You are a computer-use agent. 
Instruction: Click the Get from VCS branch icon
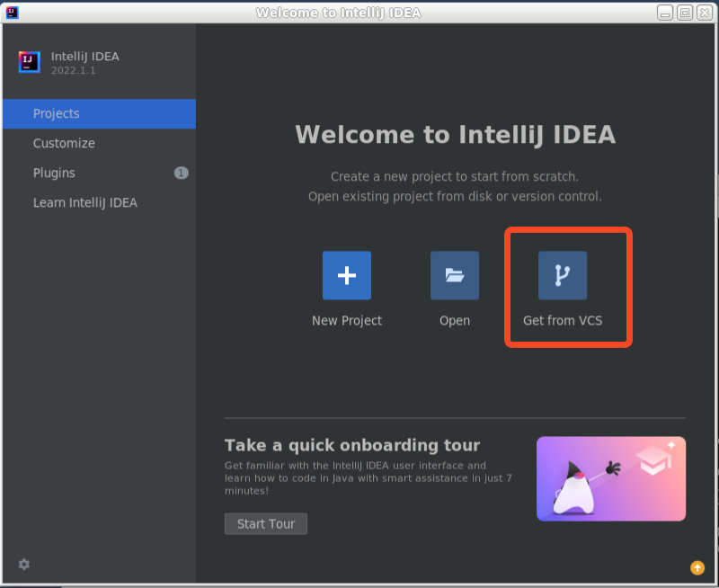tap(563, 275)
